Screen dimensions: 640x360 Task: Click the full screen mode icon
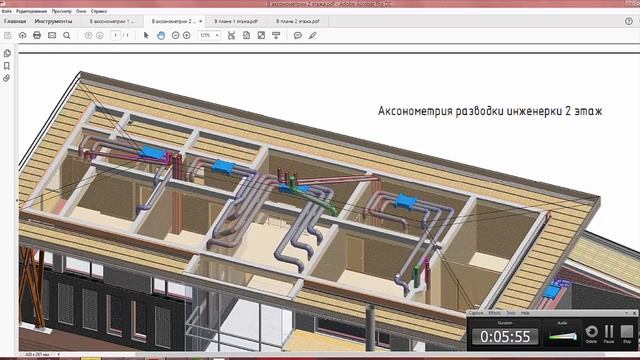261,36
